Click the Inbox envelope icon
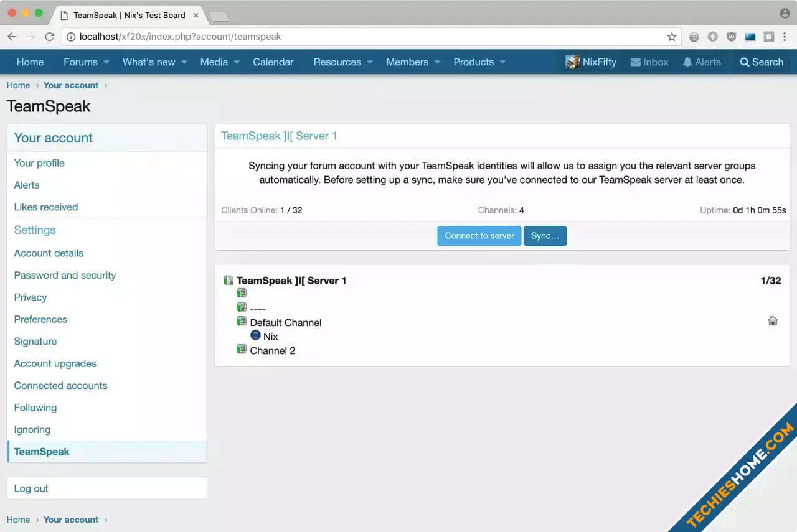The height and width of the screenshot is (532, 797). point(636,62)
